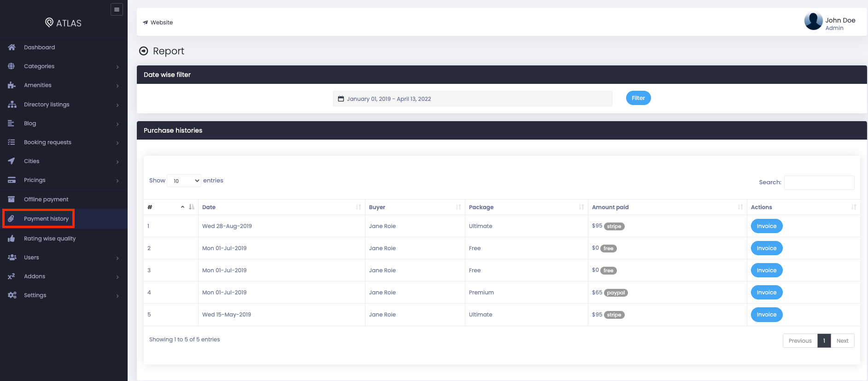
Task: Open Invoice for row 3 Free purchase
Action: click(x=767, y=270)
